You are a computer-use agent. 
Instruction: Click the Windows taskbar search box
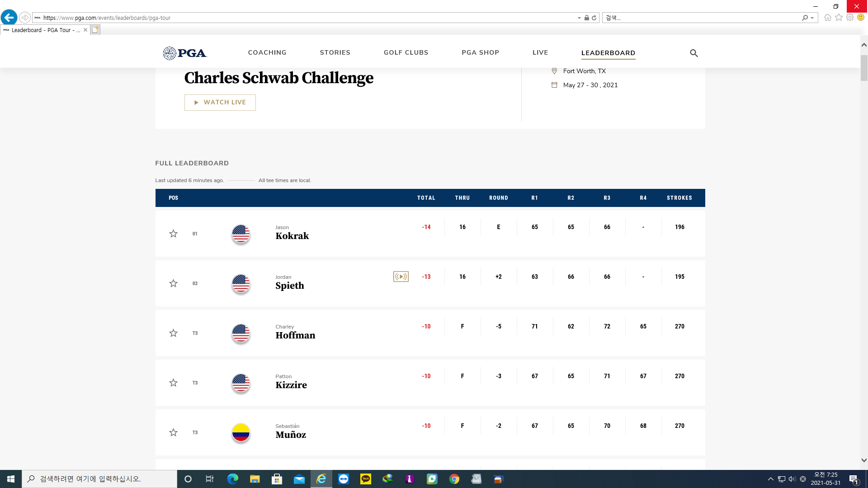(x=99, y=479)
